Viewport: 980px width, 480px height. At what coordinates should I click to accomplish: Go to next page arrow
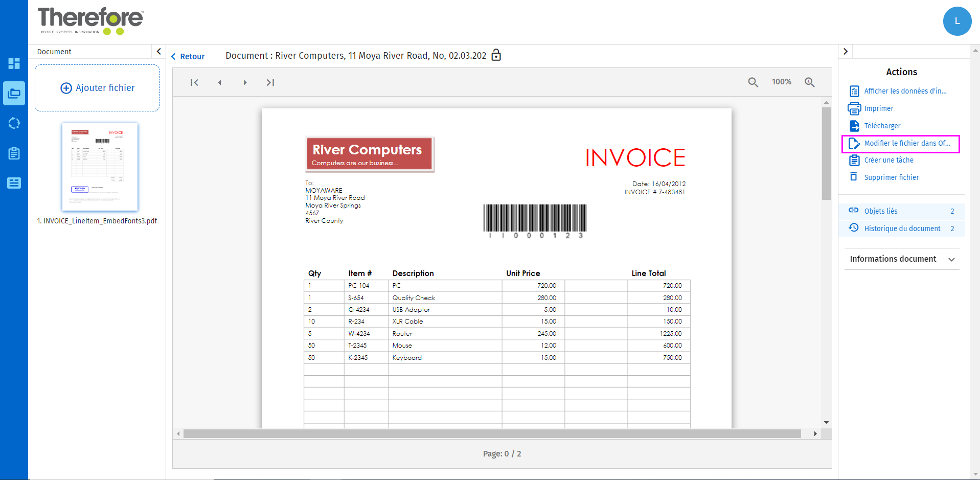coord(245,82)
